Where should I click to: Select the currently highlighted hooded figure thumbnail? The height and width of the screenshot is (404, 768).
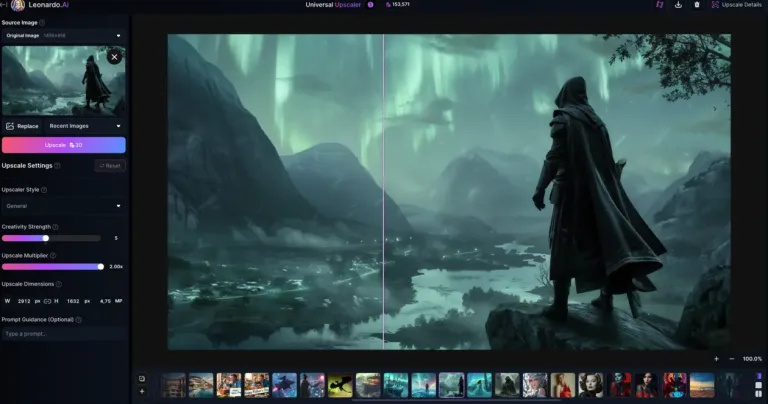451,385
